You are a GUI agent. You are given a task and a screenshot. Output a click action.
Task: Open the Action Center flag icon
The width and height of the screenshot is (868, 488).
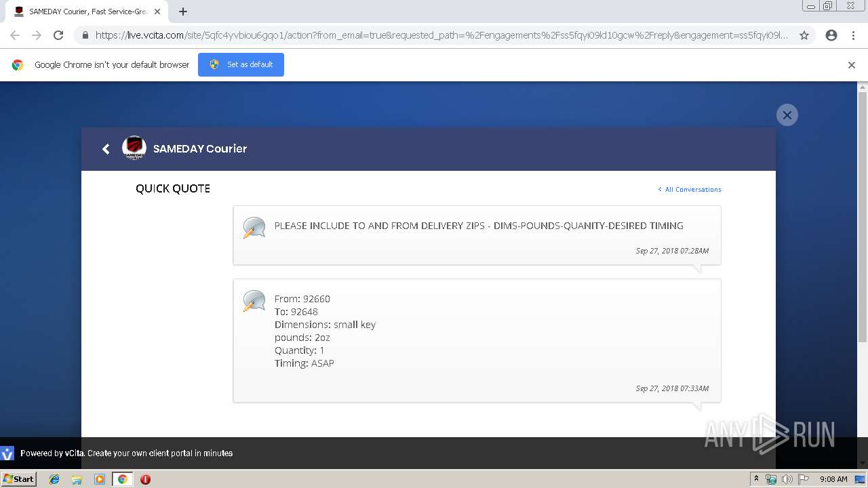coord(803,479)
